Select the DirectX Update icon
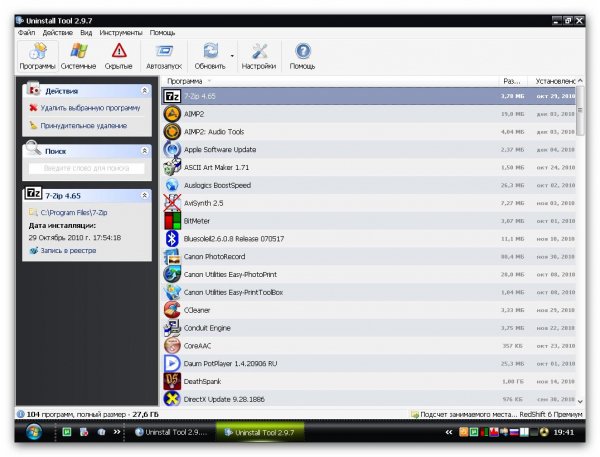 point(172,399)
